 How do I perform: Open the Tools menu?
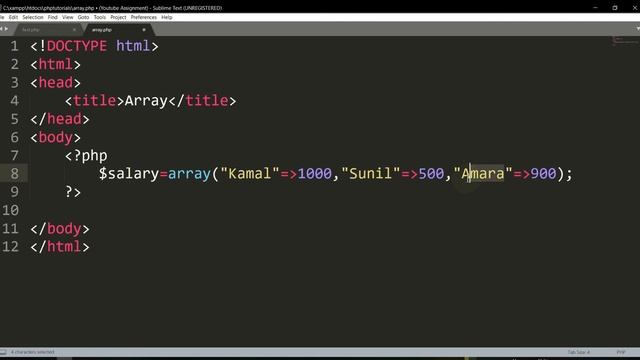pos(100,17)
